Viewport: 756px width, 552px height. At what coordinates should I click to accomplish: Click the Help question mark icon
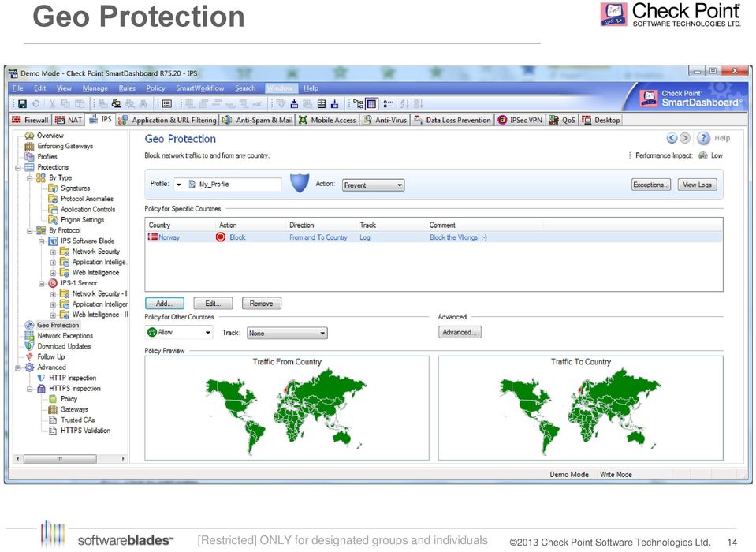click(x=703, y=138)
